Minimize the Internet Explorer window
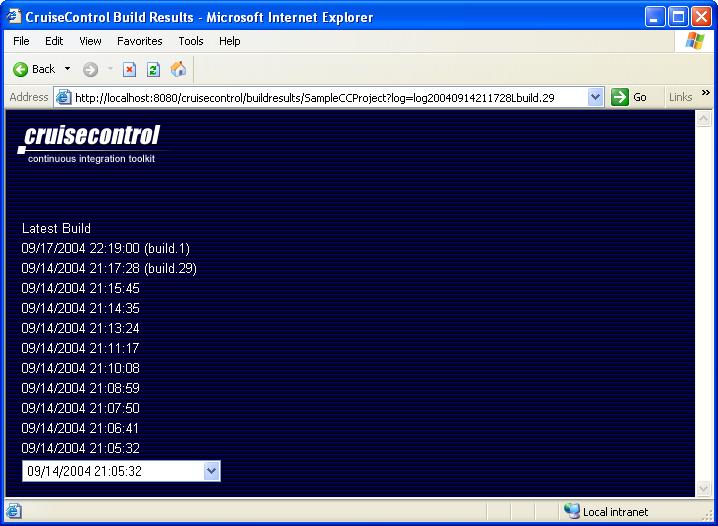The height and width of the screenshot is (526, 718). tap(655, 17)
